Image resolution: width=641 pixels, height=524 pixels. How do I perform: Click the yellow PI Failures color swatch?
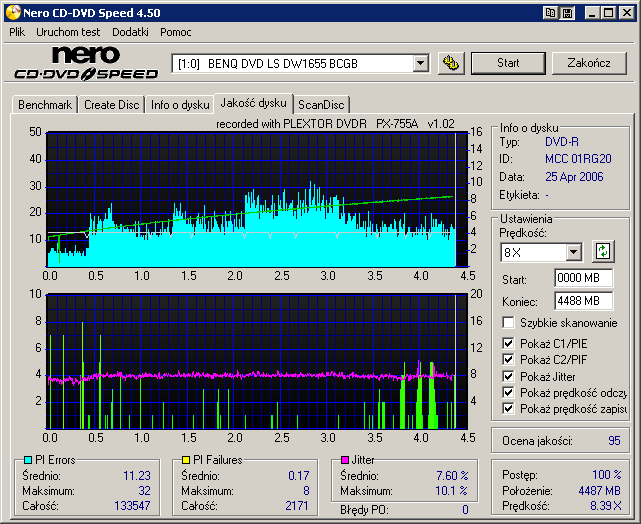point(186,460)
